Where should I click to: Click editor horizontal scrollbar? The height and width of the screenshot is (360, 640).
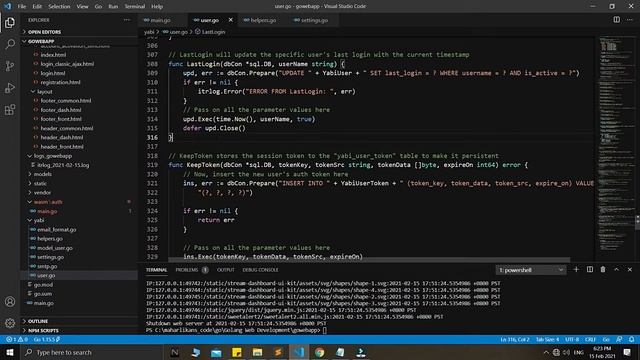(369, 260)
